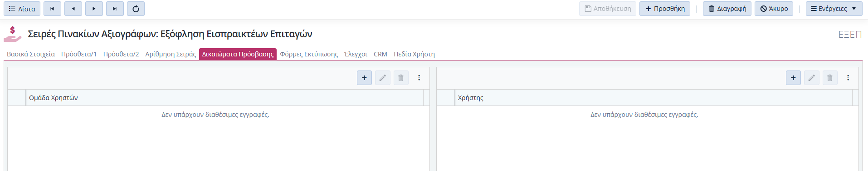Viewport: 868px width, 171px height.
Task: Jump to last record icon
Action: [115, 9]
